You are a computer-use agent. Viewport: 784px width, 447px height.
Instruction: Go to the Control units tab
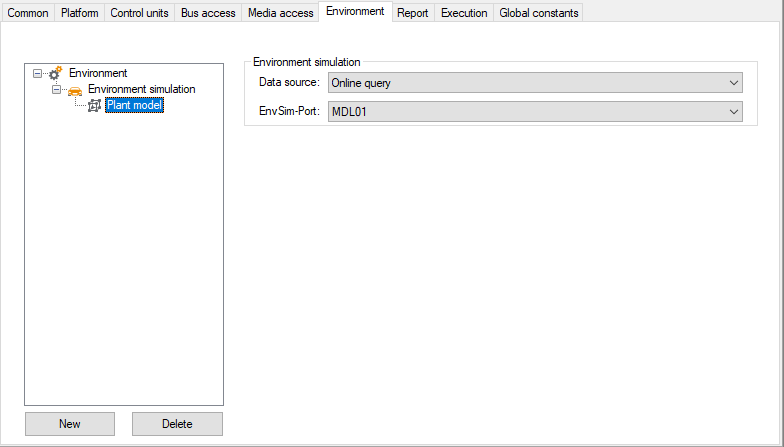click(140, 12)
